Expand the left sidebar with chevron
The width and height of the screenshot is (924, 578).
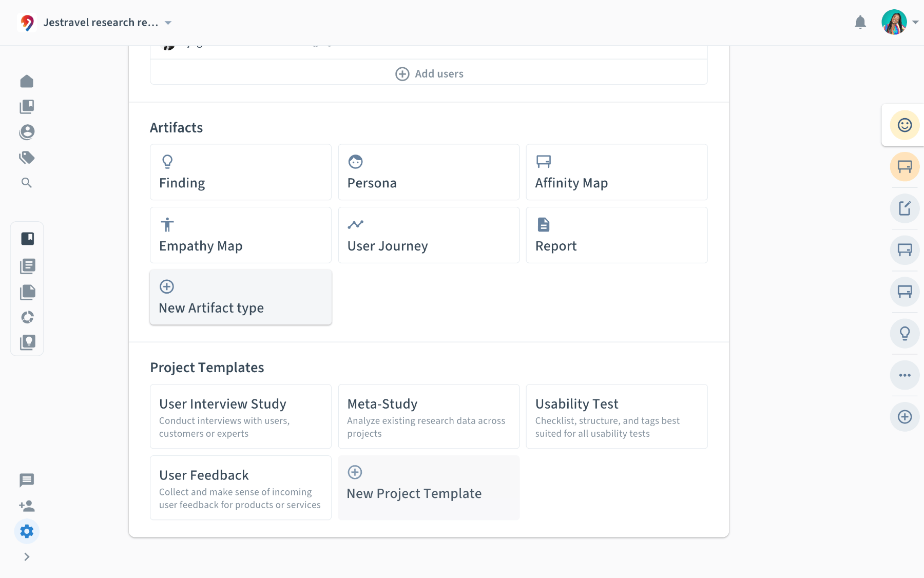(27, 557)
